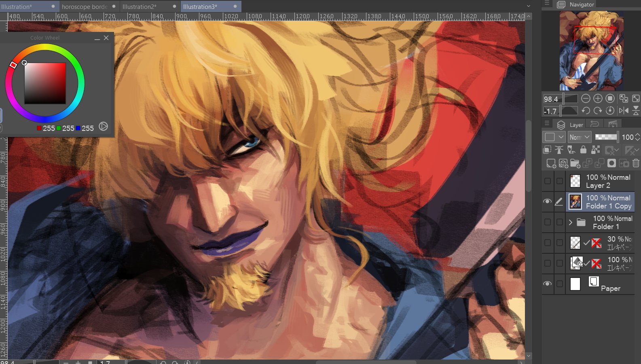Click the hue ring on Color Wheel
Viewport: 641px width, 364px height.
pos(44,48)
